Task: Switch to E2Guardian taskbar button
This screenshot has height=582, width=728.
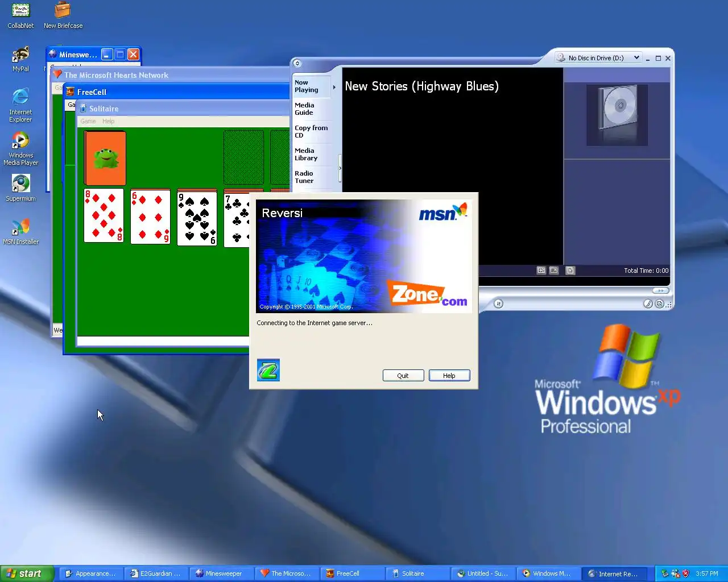Action: pos(156,573)
